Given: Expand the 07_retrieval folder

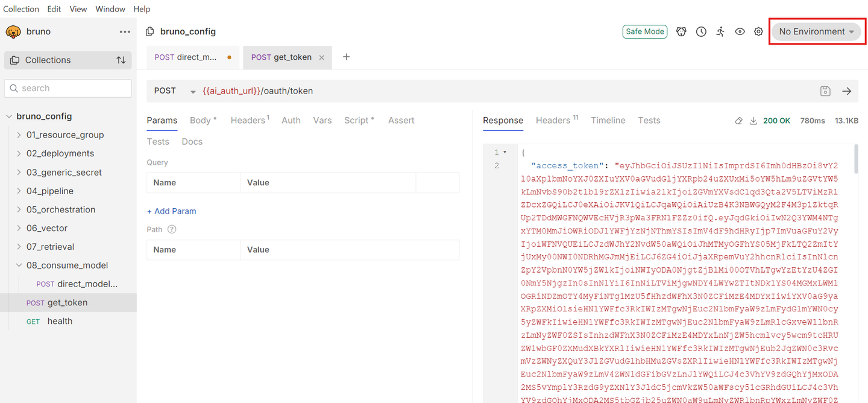Looking at the screenshot, I should [x=19, y=247].
